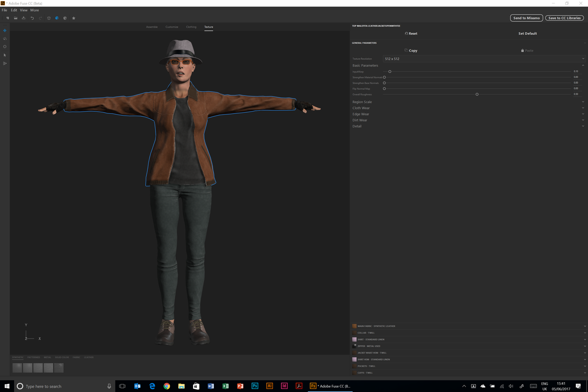The height and width of the screenshot is (392, 588).
Task: Click the star favorites icon in toolbar
Action: pos(73,18)
